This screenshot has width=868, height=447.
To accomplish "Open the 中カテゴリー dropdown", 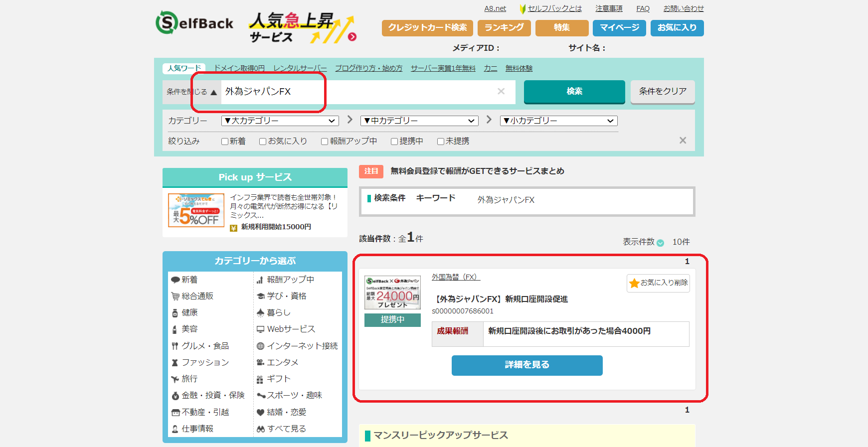I will [x=419, y=121].
